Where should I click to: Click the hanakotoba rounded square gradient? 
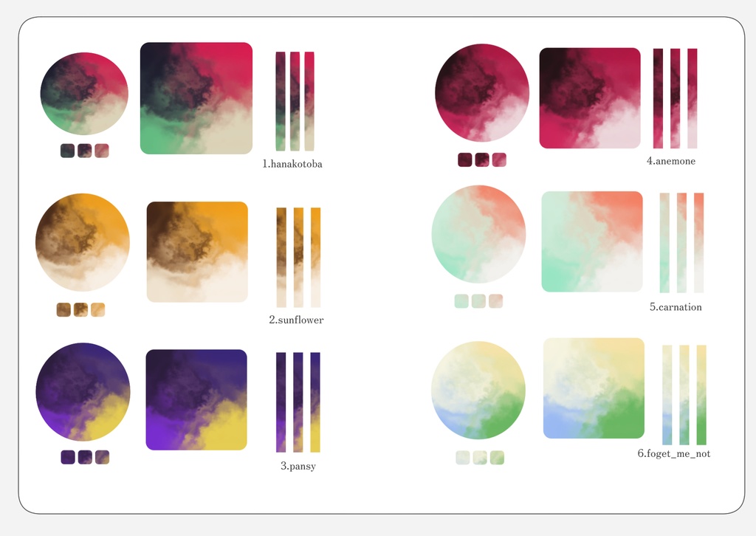point(196,98)
